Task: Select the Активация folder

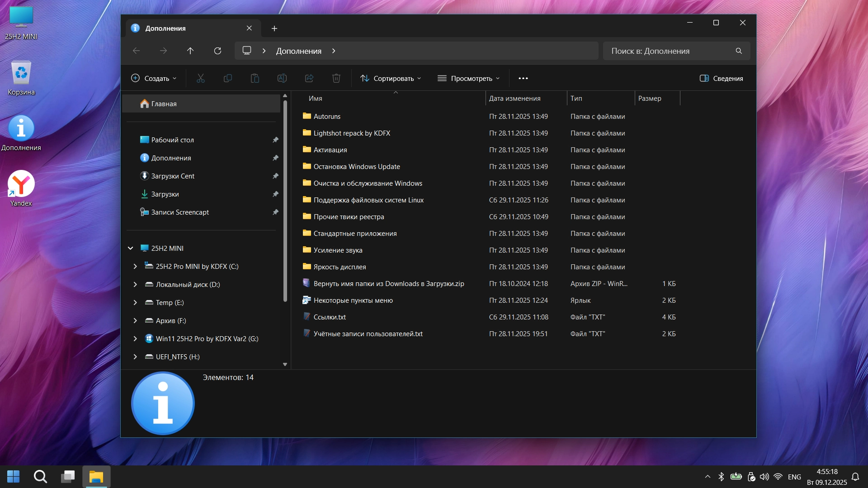Action: click(330, 150)
